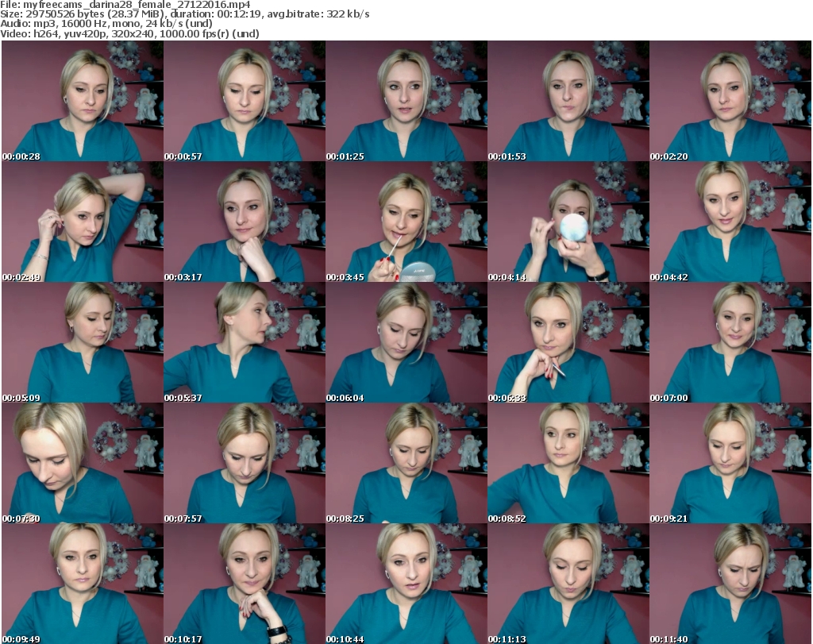Screen dimensions: 813x644
Task: Select the thumbnail at 00:05:09
Action: pos(83,343)
